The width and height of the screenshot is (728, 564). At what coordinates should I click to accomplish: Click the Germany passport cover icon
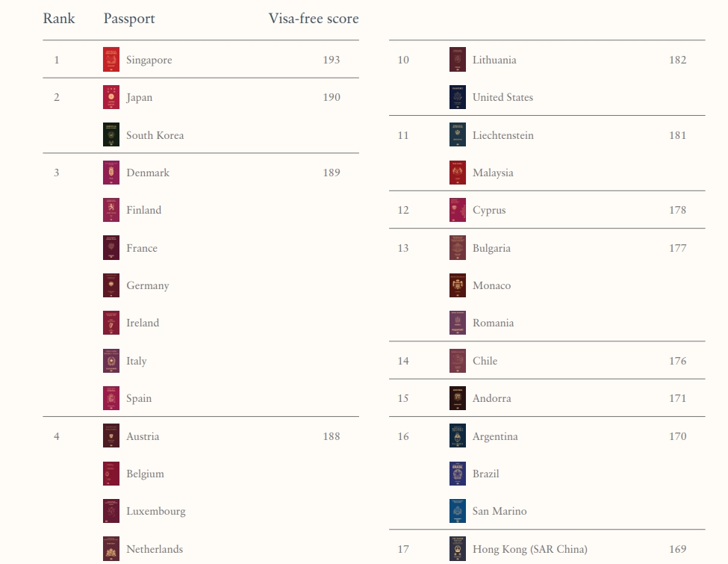(x=111, y=285)
